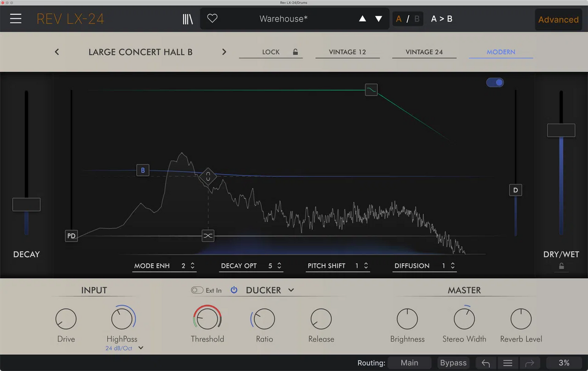Click the undo arrow icon
The image size is (588, 371).
[x=485, y=363]
